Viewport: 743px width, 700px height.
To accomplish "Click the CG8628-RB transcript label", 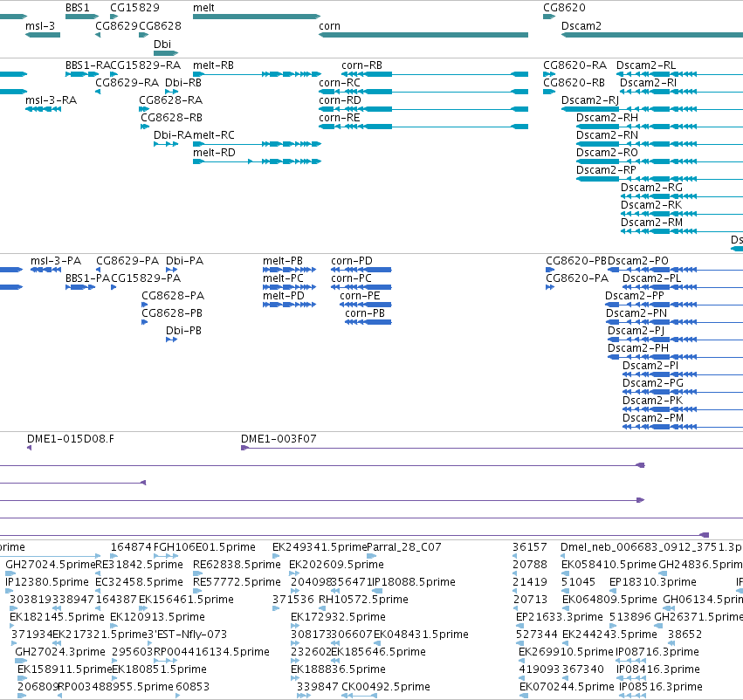I will [171, 118].
